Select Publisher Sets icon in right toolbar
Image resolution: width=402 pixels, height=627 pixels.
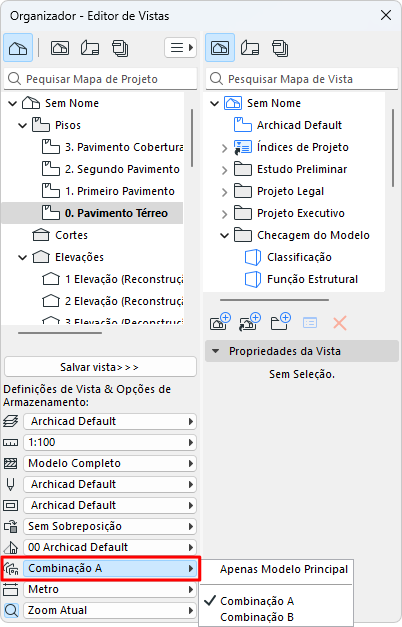click(280, 48)
